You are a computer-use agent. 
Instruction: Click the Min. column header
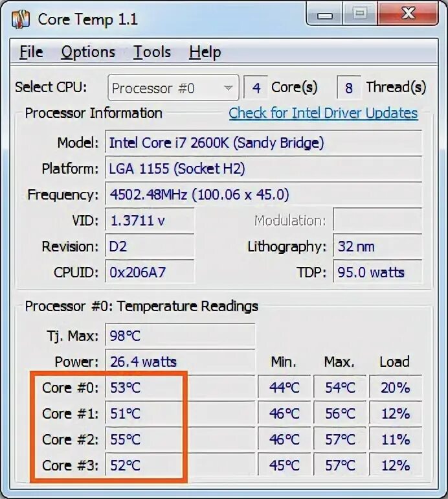click(x=284, y=362)
